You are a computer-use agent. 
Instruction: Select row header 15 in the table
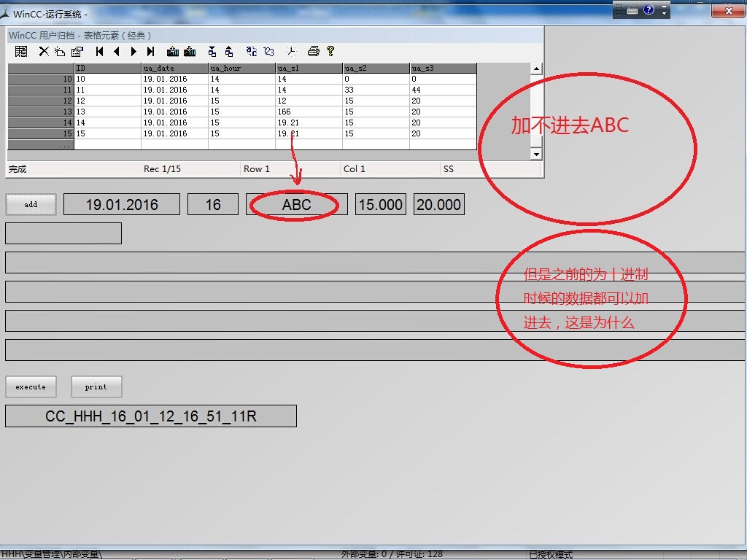point(41,134)
